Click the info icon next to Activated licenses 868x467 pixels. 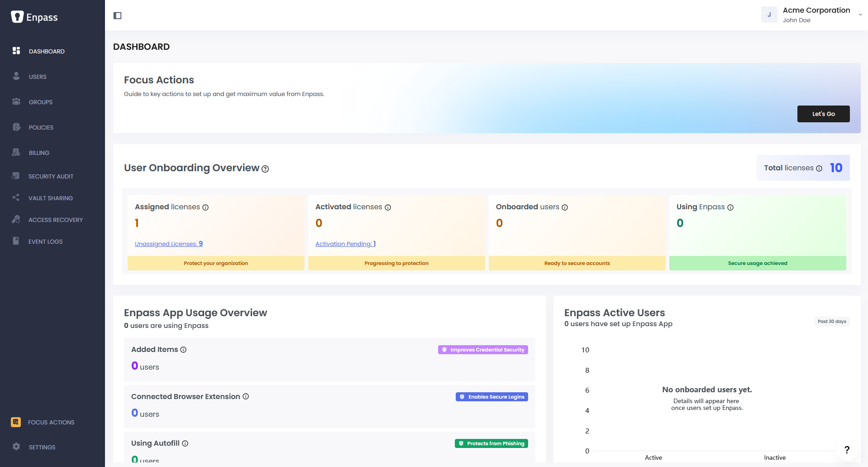coord(388,207)
